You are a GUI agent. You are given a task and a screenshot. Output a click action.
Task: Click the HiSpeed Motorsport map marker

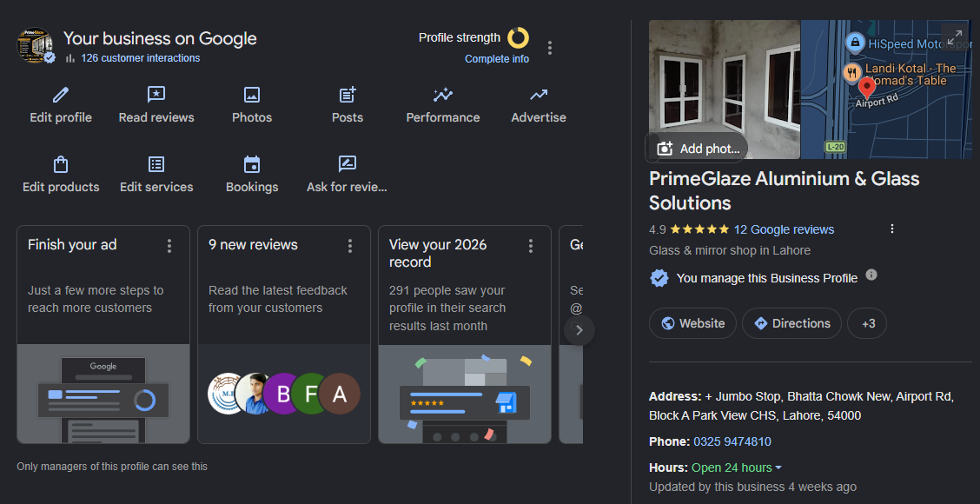pos(854,43)
